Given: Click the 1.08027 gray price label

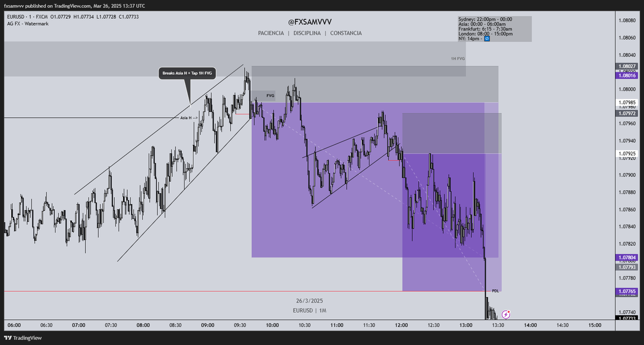Looking at the screenshot, I should (x=627, y=66).
